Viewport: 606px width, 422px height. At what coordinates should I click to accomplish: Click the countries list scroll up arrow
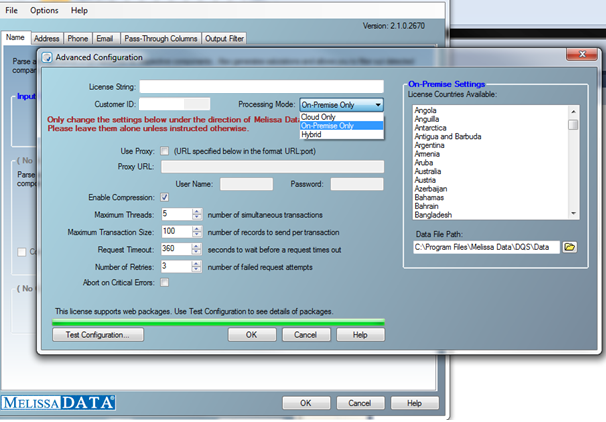tap(574, 111)
